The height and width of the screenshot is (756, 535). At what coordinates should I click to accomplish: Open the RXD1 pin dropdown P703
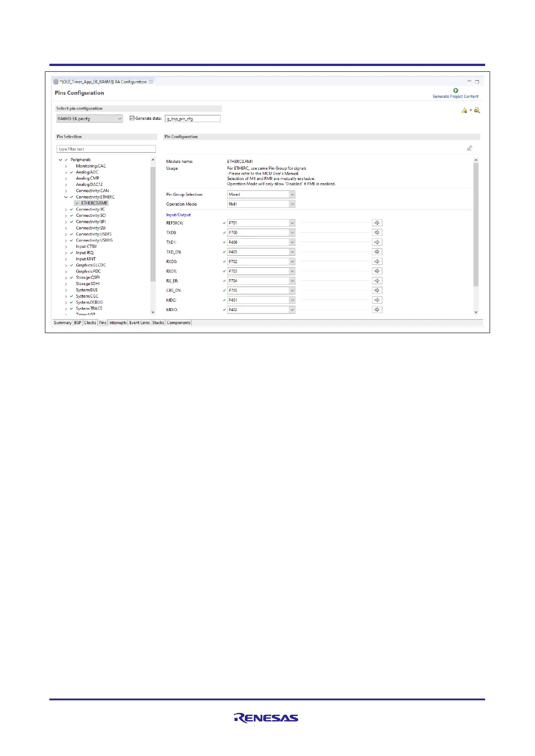pyautogui.click(x=261, y=271)
